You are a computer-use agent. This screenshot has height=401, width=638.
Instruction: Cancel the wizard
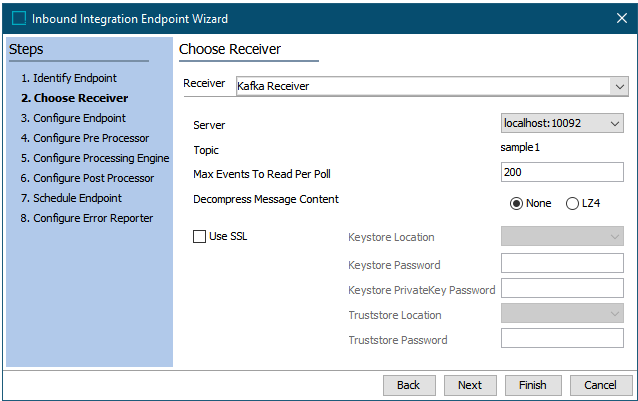[601, 385]
